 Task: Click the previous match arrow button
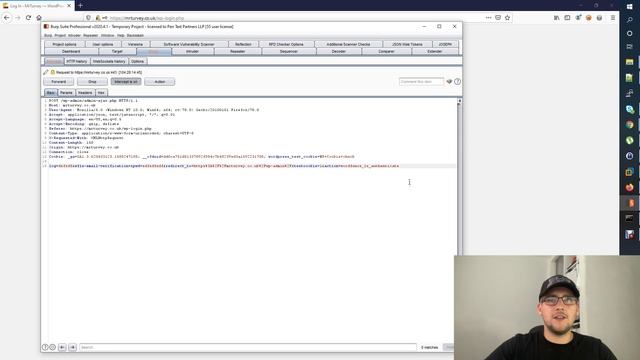click(x=62, y=347)
